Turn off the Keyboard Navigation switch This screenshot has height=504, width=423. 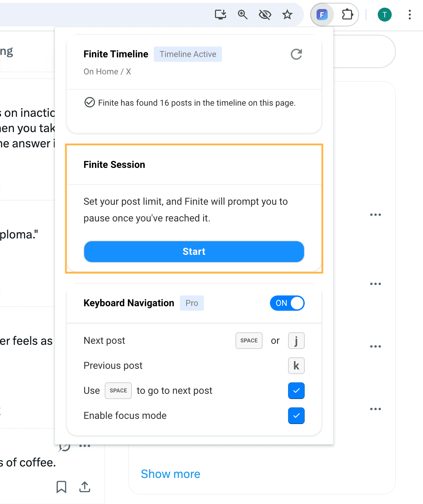(287, 303)
